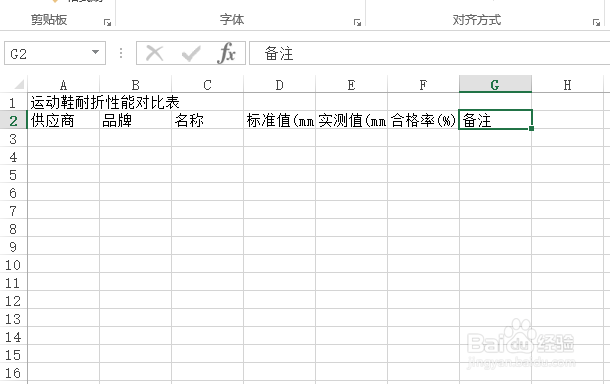
Task: Select row 8 header
Action: pos(13,229)
